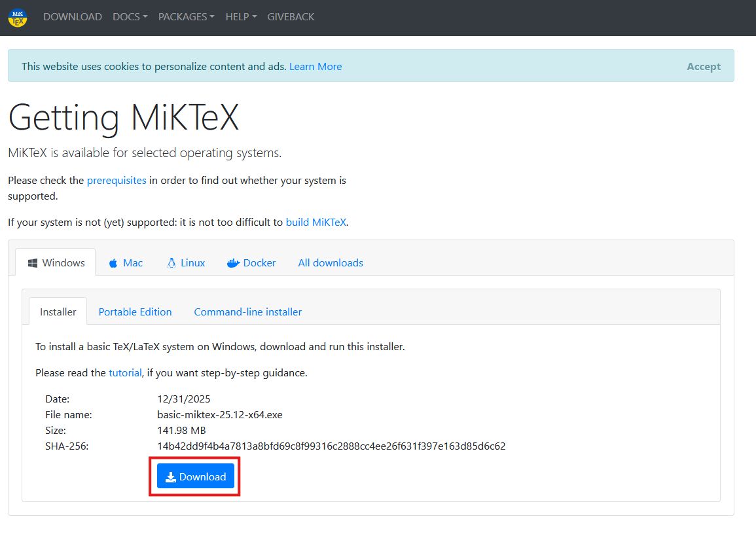This screenshot has width=756, height=538.
Task: Click the tutorial link
Action: click(x=125, y=372)
